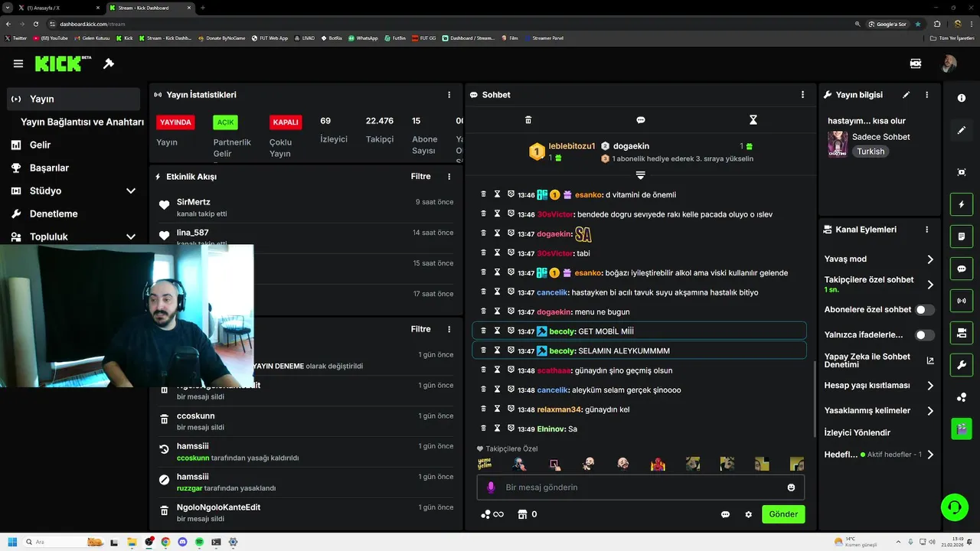This screenshot has width=980, height=551.
Task: Click the lightning bolt icon in the right sidebar
Action: coord(962,204)
